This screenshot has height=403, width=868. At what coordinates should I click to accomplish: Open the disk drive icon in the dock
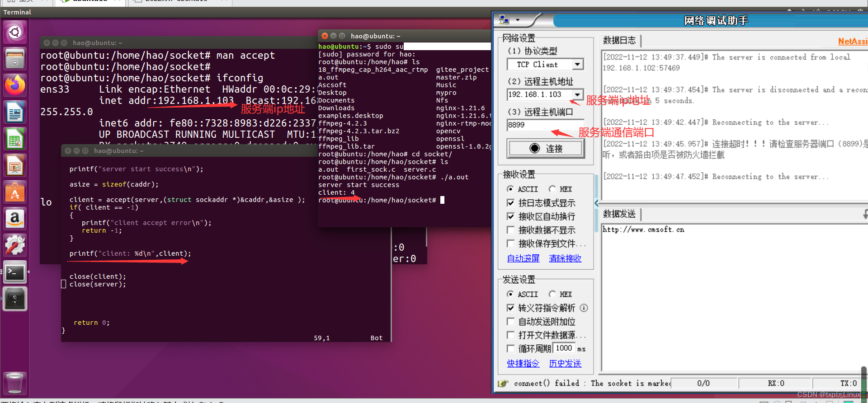point(15,299)
